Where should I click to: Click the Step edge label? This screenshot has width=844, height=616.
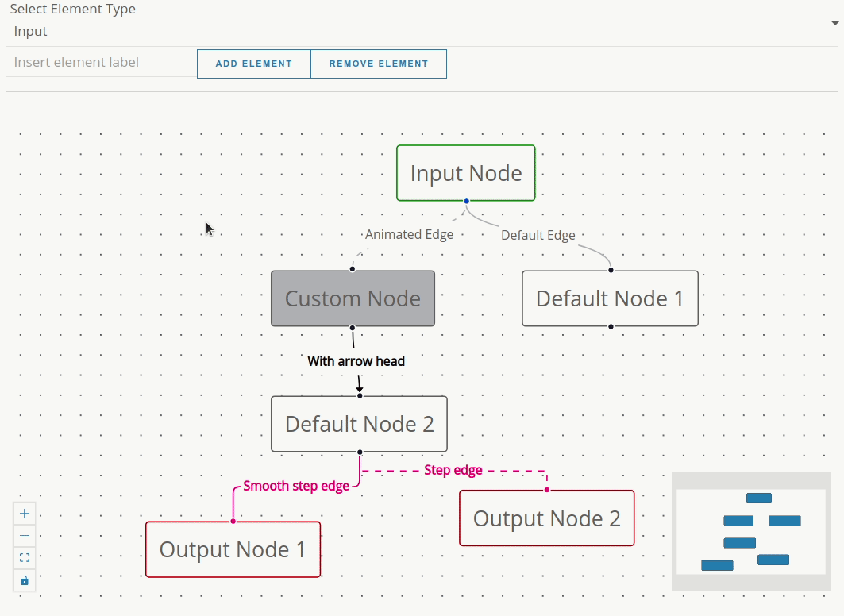pyautogui.click(x=453, y=470)
